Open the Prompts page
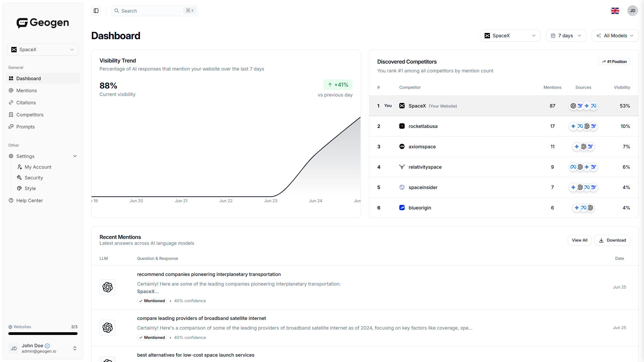Image resolution: width=644 pixels, height=362 pixels. pyautogui.click(x=43, y=127)
